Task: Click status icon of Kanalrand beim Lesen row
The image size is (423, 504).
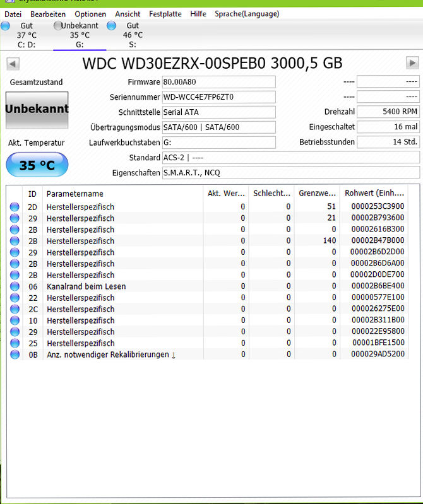Action: click(x=15, y=286)
